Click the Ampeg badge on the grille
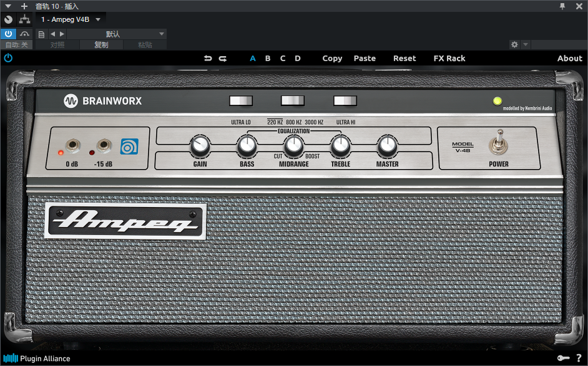588x366 pixels. pyautogui.click(x=125, y=221)
